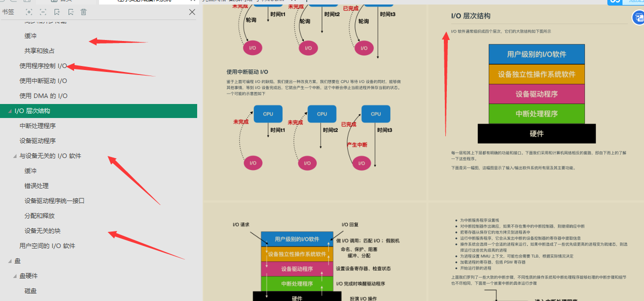Open the 使用 DMA 的 I/O bookmark
The image size is (644, 301).
coord(43,96)
